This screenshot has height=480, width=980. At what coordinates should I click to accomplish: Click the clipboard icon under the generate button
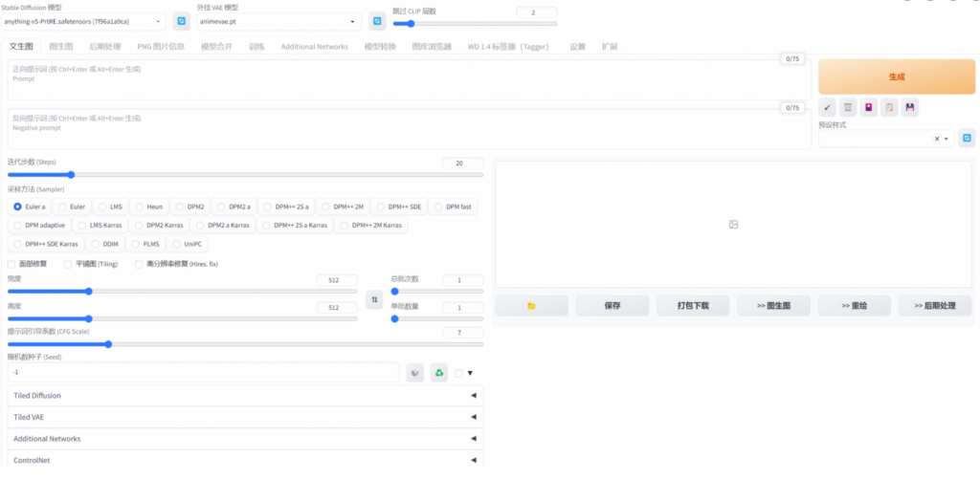[889, 108]
